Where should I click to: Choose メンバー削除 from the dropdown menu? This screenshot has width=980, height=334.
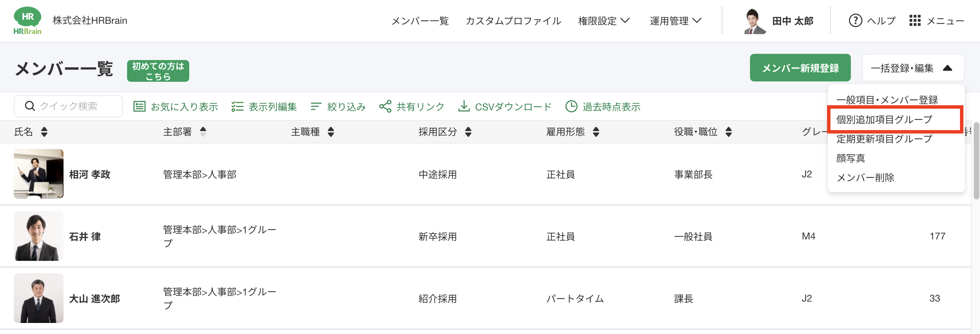pyautogui.click(x=865, y=177)
